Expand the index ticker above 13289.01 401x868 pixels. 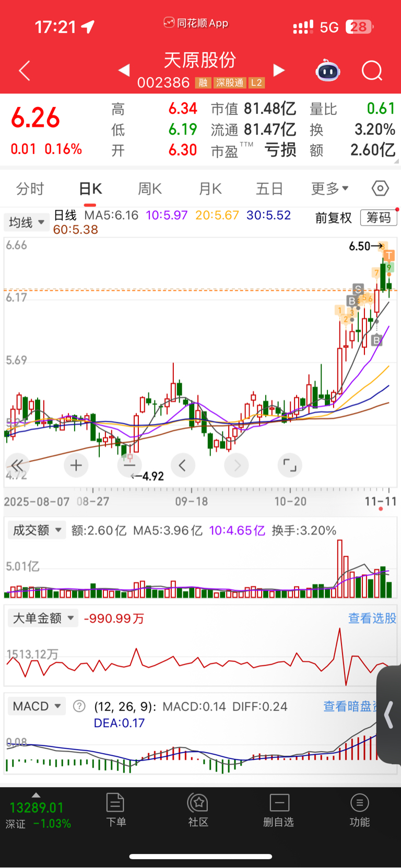(36, 795)
